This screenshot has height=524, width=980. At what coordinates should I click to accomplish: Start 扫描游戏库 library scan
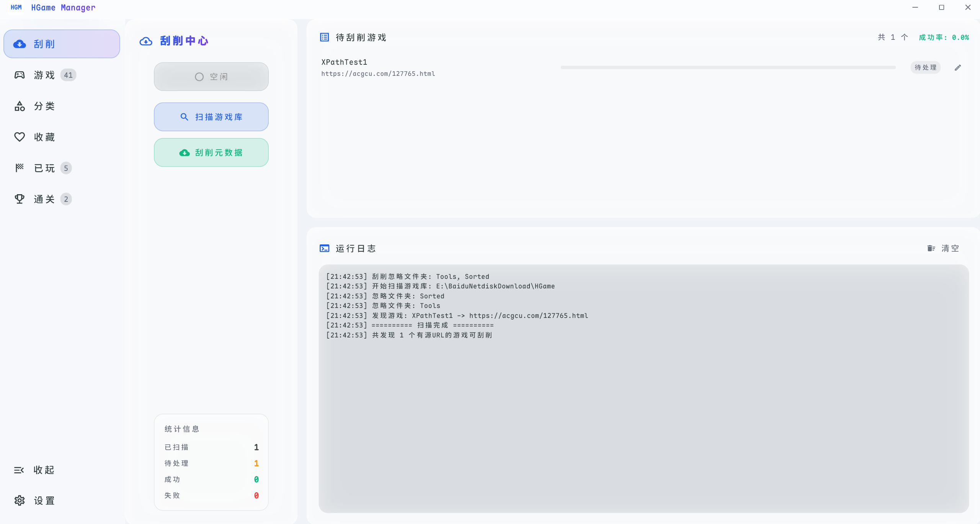(x=211, y=117)
